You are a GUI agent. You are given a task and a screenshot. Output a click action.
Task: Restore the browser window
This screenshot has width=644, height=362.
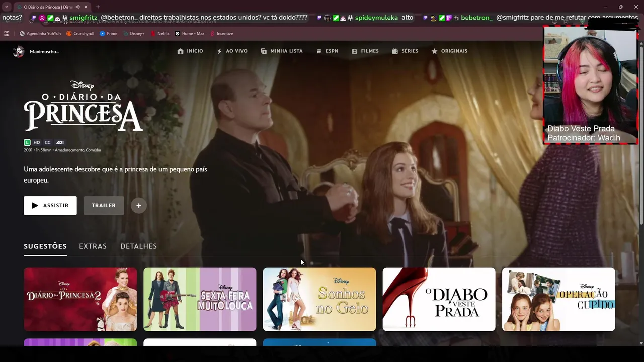(x=620, y=7)
